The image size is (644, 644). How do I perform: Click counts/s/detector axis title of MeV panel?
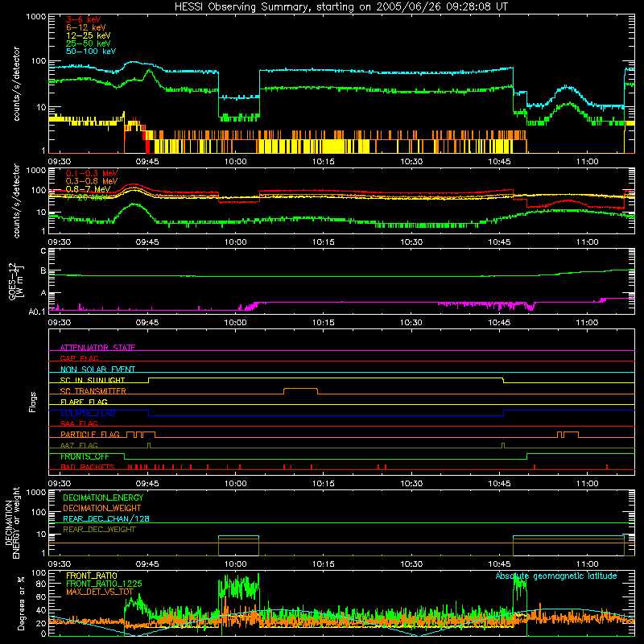(16, 200)
